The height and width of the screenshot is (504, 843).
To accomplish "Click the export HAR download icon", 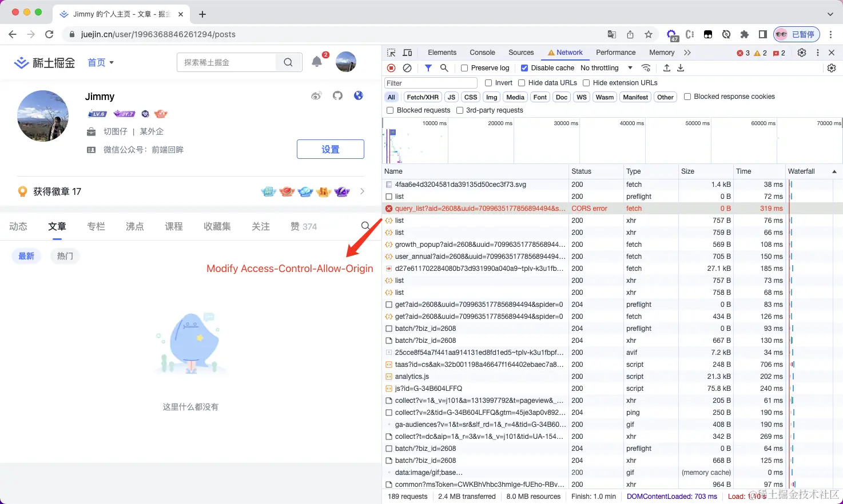I will point(681,68).
